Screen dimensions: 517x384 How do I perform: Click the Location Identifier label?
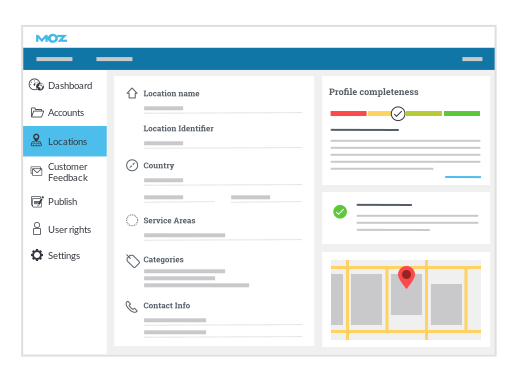[178, 129]
